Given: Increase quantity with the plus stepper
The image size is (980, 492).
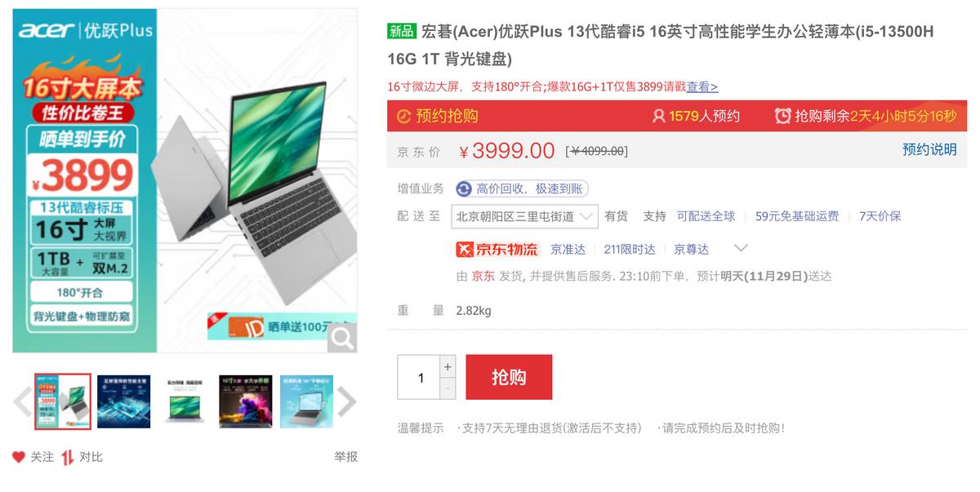Looking at the screenshot, I should pyautogui.click(x=448, y=366).
